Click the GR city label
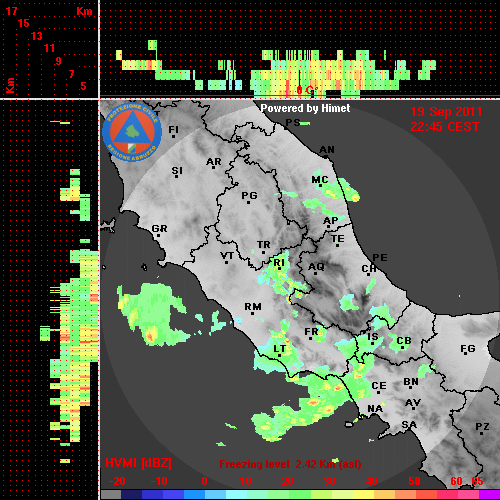This screenshot has height=500, width=500. 159,229
